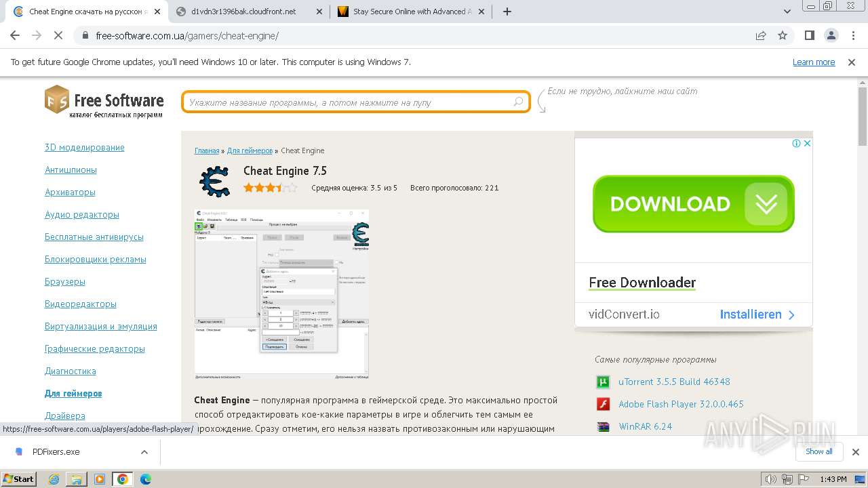The height and width of the screenshot is (488, 868).
Task: Open the Драйвера category
Action: pos(65,415)
